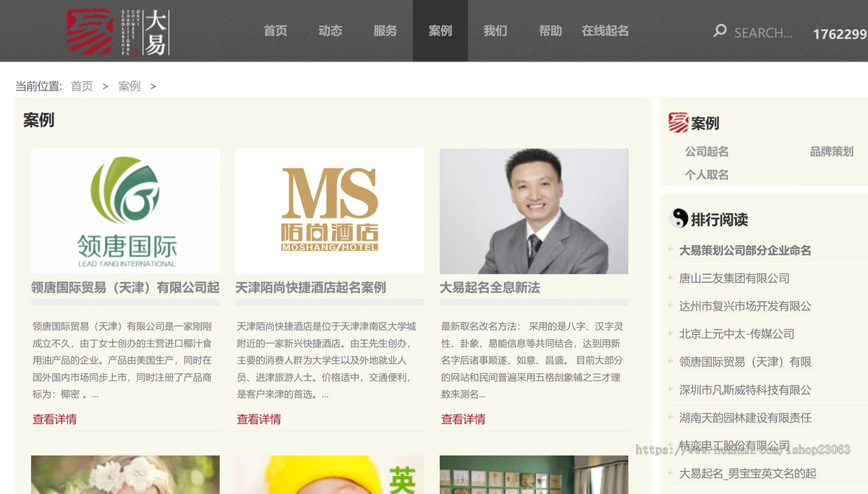Open the portrait photo of man in suit
Screen dimensions: 868x494
click(x=534, y=211)
